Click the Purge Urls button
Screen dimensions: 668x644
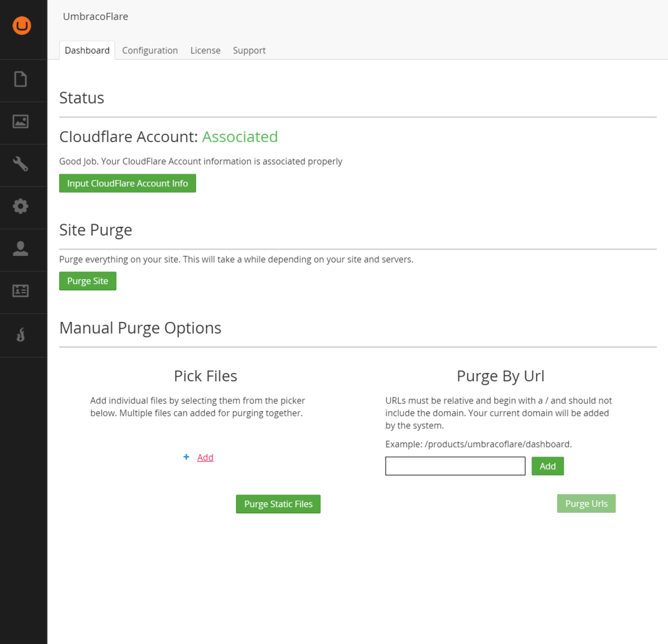586,503
